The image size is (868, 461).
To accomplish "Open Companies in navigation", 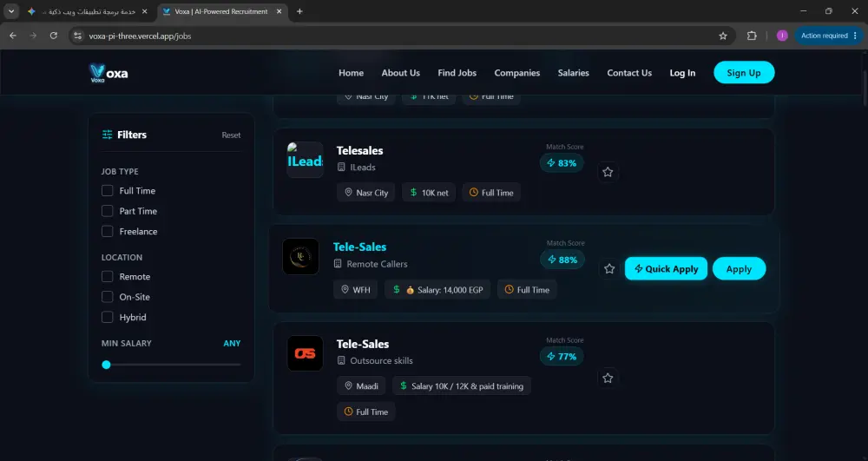I will pyautogui.click(x=517, y=73).
